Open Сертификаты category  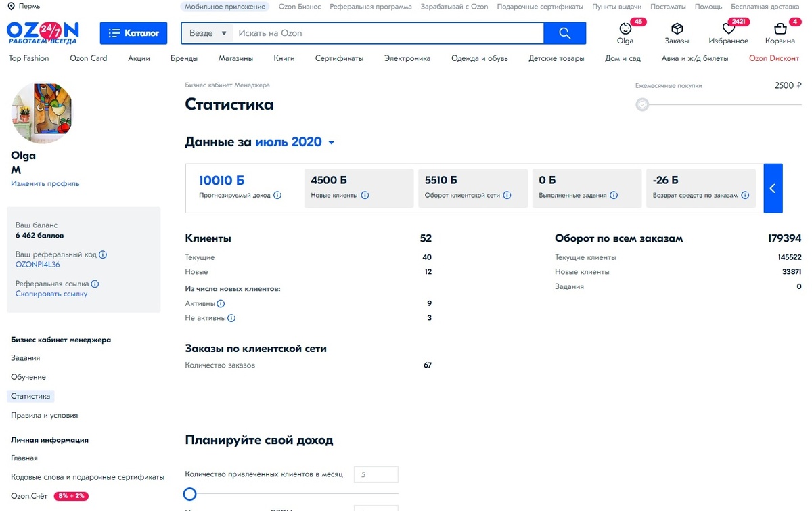click(339, 58)
